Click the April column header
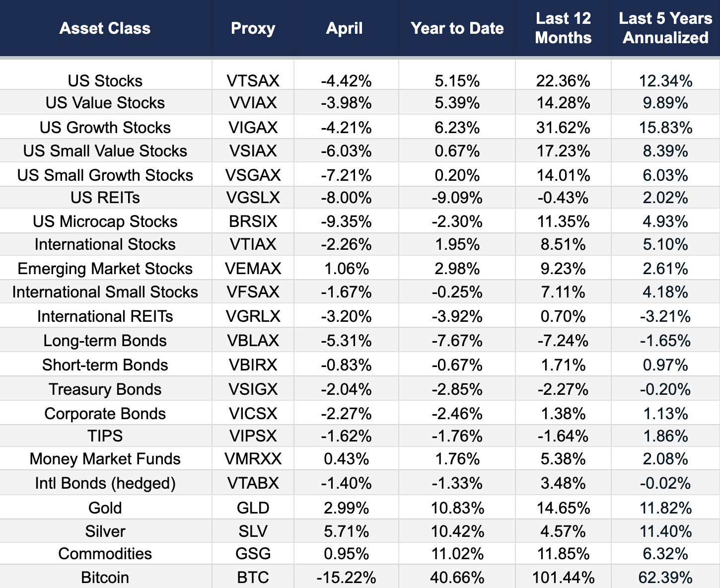 (345, 28)
